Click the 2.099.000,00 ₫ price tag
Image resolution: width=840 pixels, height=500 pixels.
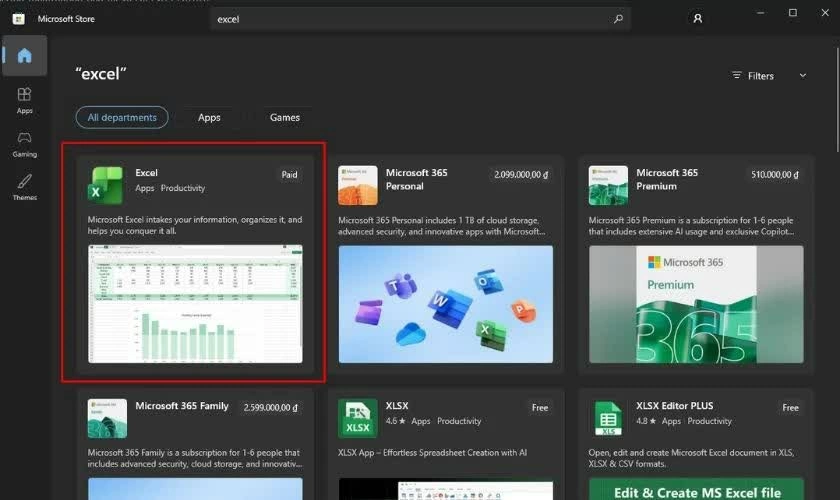521,175
